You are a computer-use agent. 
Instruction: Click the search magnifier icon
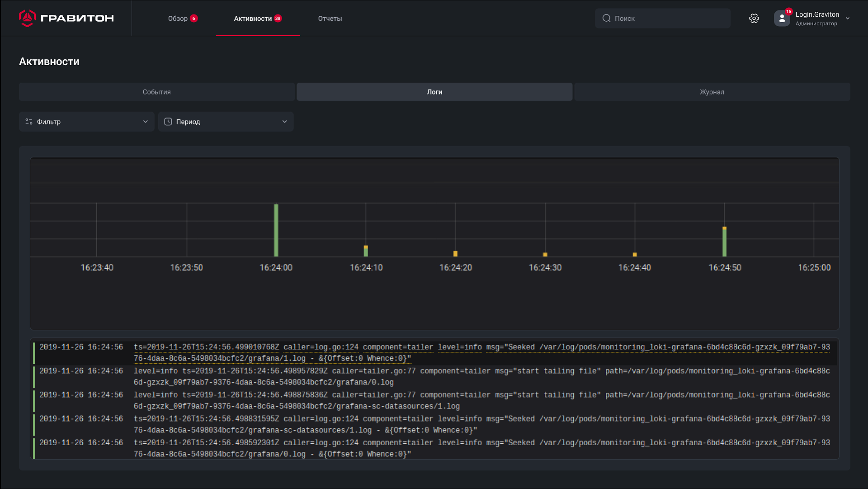click(x=606, y=19)
